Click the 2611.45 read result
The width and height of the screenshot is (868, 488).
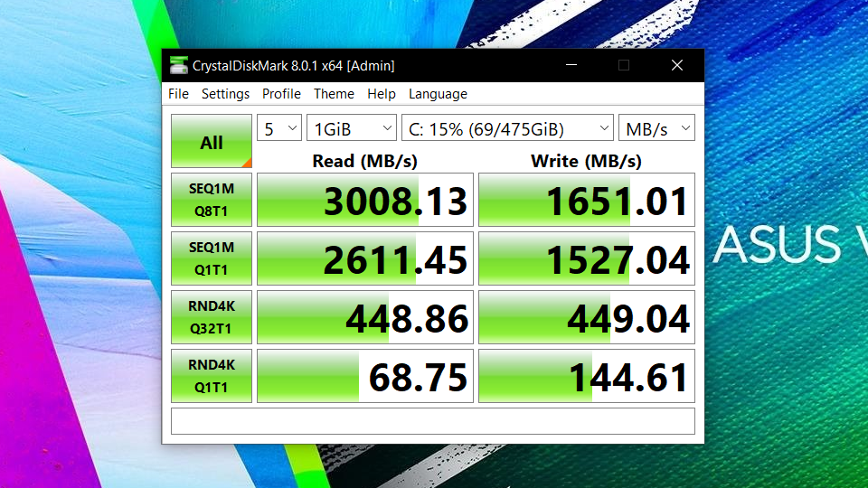365,258
